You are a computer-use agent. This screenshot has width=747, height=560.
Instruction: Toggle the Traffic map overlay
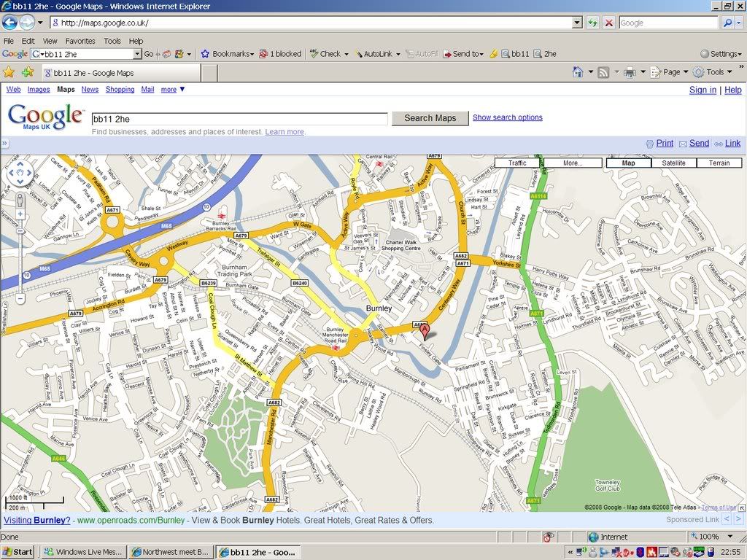point(517,163)
